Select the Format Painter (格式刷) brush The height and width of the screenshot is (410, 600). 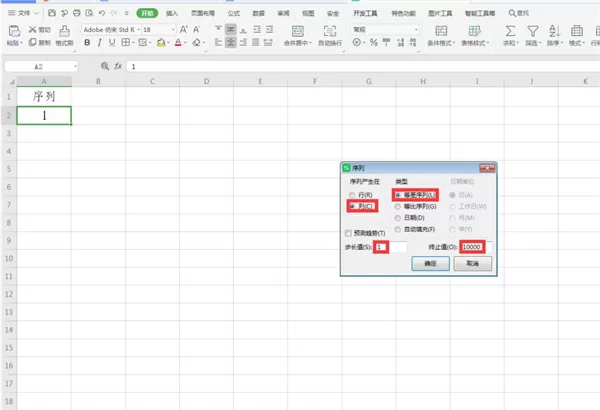64,35
